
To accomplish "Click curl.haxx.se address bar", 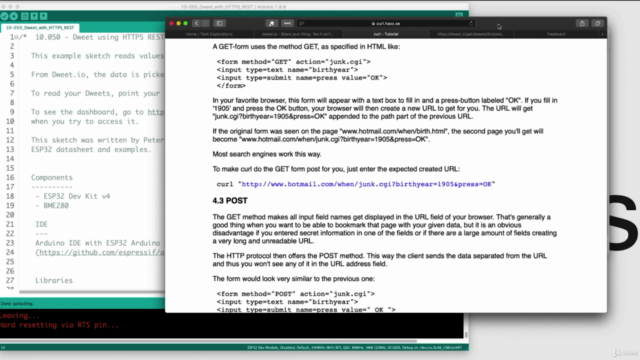I will pos(386,23).
